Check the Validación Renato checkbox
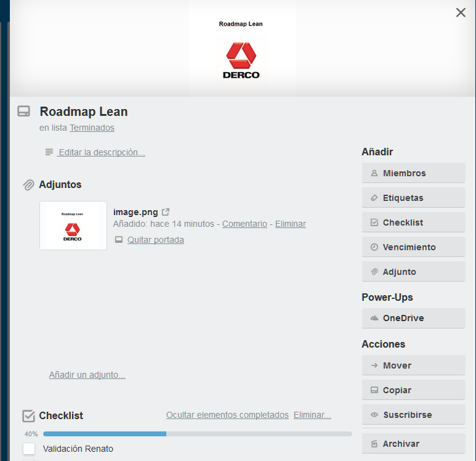 29,449
